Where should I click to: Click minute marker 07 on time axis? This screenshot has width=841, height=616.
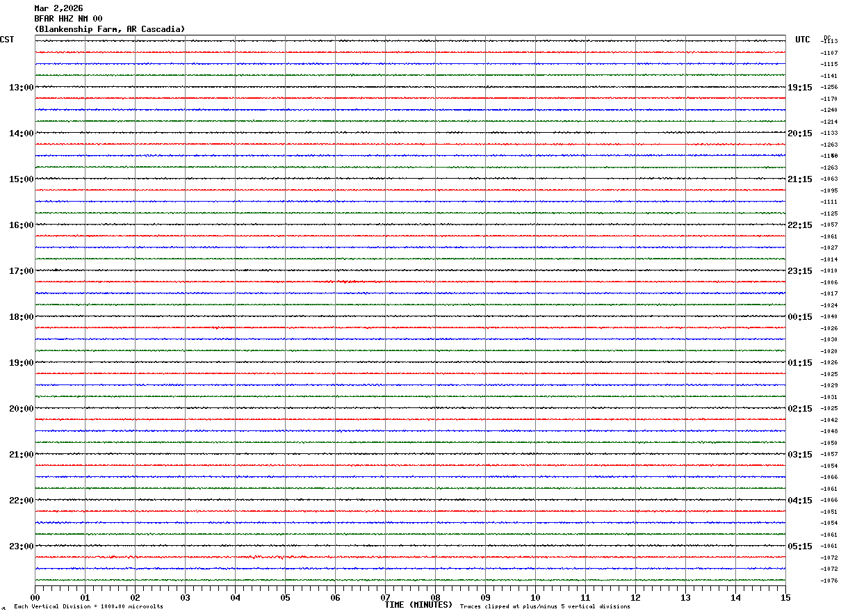[x=385, y=597]
